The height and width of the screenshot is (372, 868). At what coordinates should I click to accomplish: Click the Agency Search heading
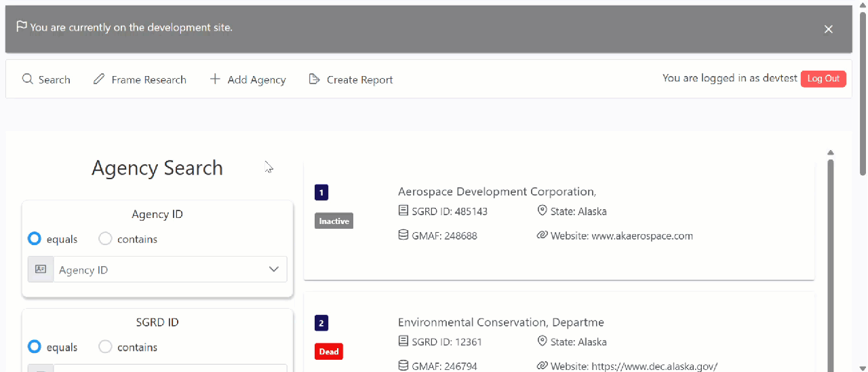[x=157, y=168]
